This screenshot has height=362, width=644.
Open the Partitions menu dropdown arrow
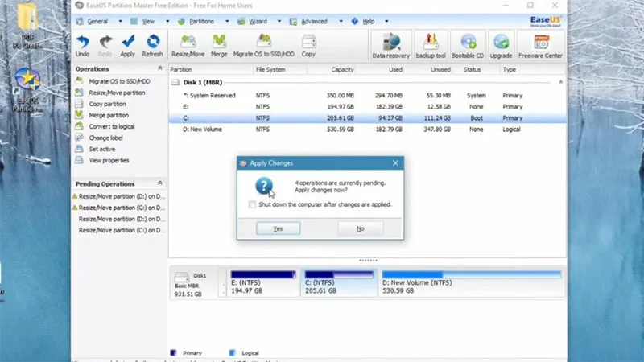pyautogui.click(x=227, y=22)
